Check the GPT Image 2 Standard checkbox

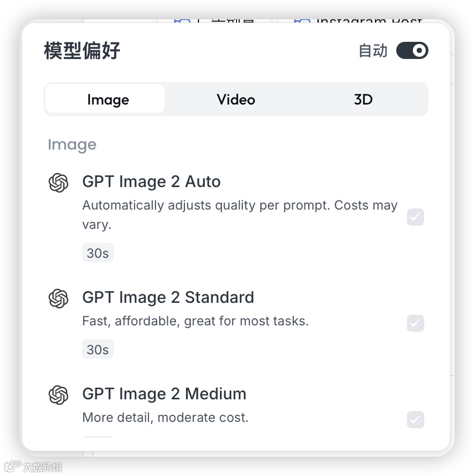[415, 323]
